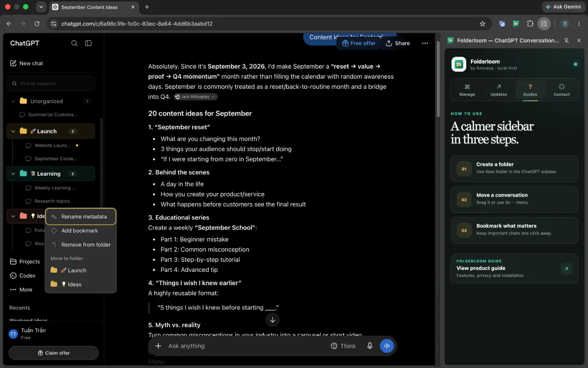
Task: Click the scroll-to-bottom arrow button
Action: pos(272,319)
